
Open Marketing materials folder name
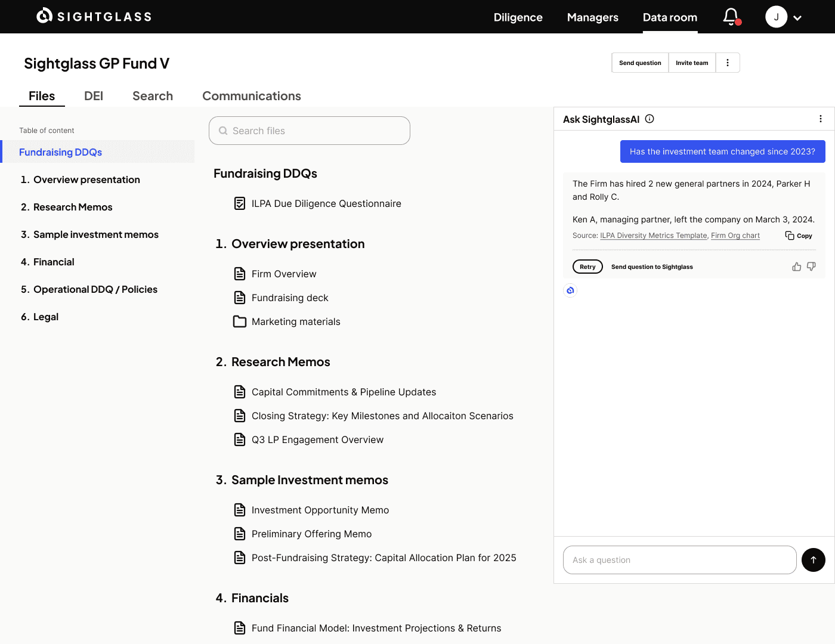point(296,321)
